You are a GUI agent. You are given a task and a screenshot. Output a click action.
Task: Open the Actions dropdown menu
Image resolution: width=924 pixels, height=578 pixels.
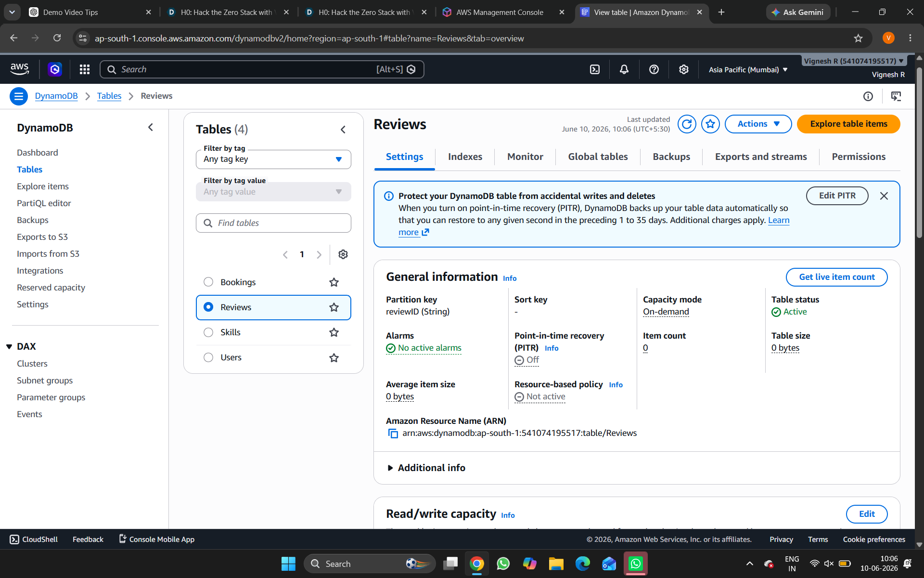tap(758, 124)
